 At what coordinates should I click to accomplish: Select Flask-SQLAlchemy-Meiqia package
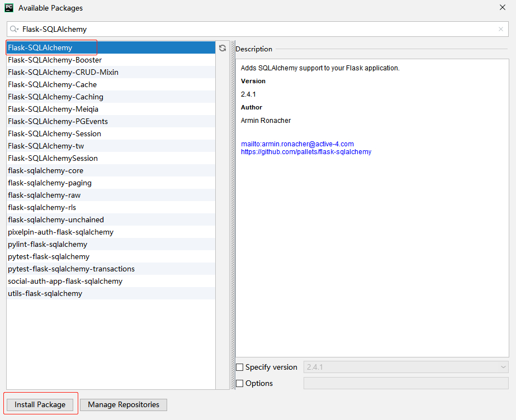(x=111, y=109)
